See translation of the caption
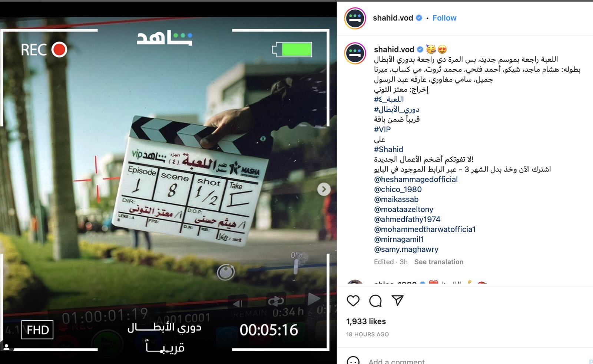593x364 pixels. pos(438,262)
